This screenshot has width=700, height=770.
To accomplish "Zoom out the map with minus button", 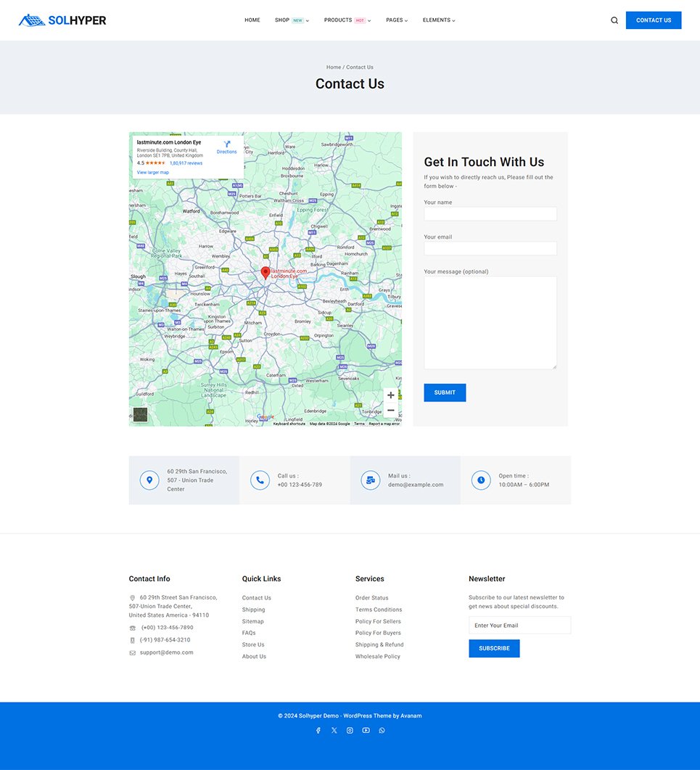I will (x=390, y=411).
